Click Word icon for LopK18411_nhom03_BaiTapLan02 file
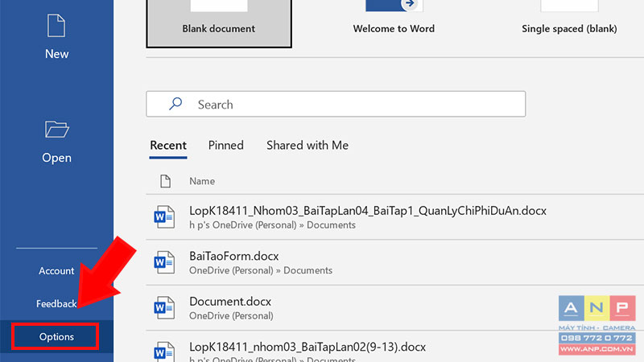 point(164,352)
